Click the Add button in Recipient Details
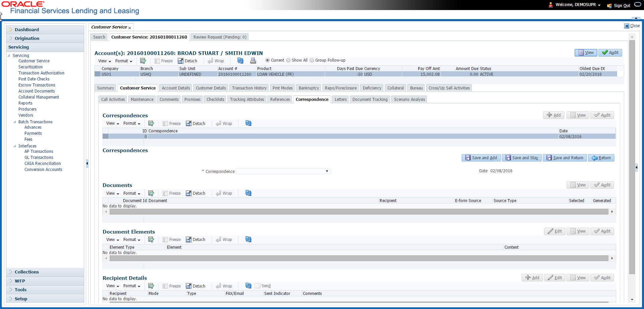The width and height of the screenshot is (644, 309). [532, 278]
